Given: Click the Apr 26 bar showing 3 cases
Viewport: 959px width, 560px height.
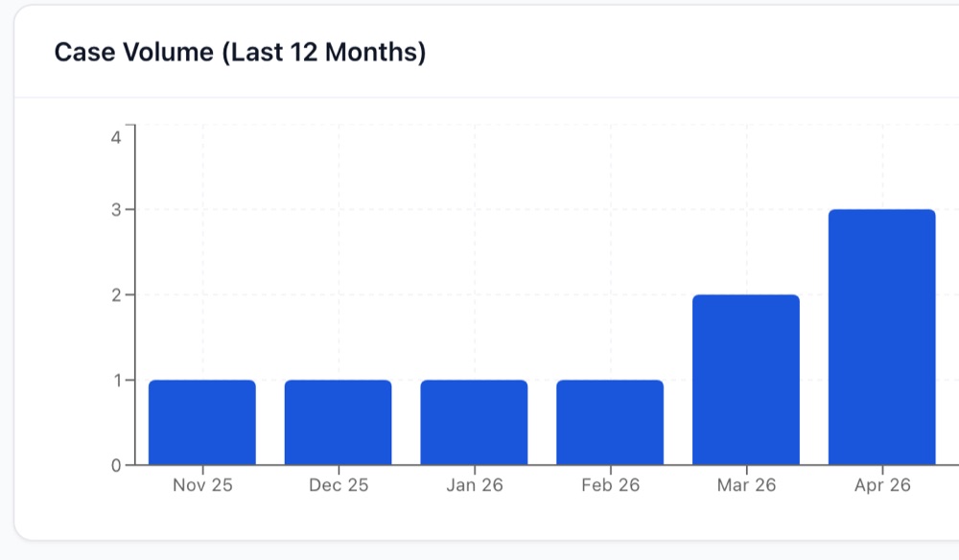Looking at the screenshot, I should (x=882, y=337).
